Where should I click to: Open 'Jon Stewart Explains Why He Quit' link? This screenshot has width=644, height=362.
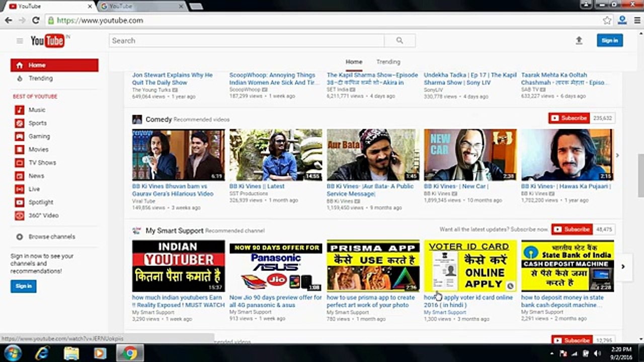coord(173,79)
